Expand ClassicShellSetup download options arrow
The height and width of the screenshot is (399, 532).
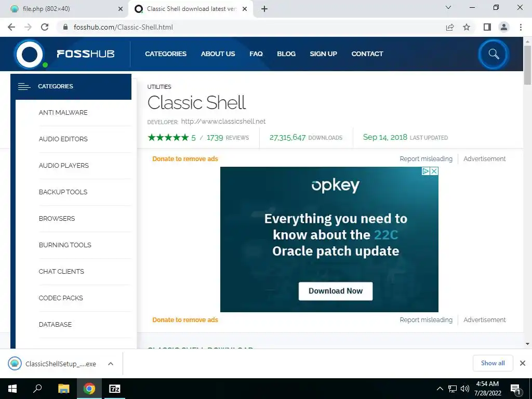(x=110, y=364)
